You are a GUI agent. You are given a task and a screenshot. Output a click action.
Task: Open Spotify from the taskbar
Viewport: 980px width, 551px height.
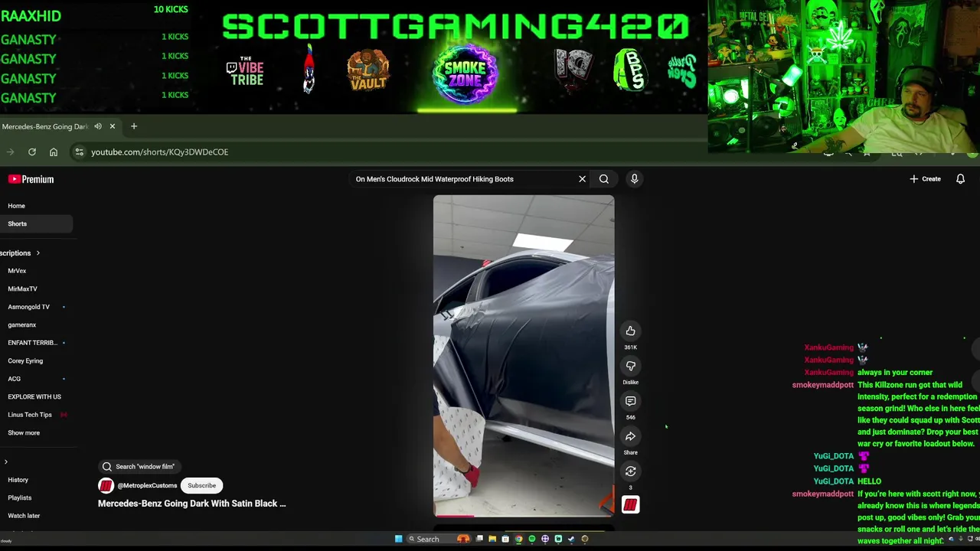click(x=531, y=539)
